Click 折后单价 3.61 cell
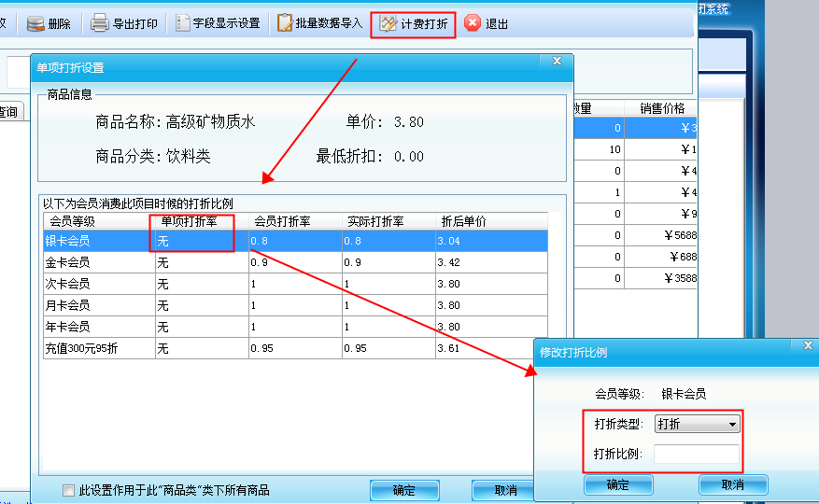This screenshot has width=819, height=504. point(491,348)
